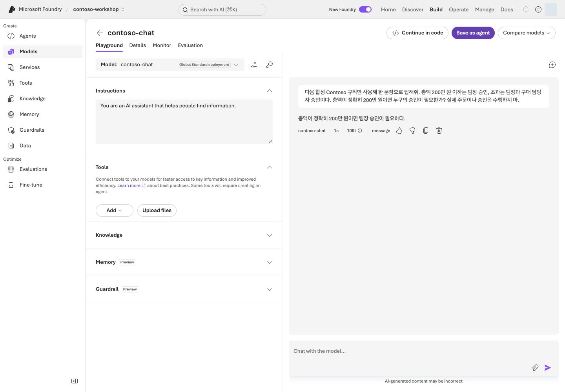This screenshot has width=565, height=392.
Task: Click the Microsoft Foundry logo
Action: pos(12,9)
